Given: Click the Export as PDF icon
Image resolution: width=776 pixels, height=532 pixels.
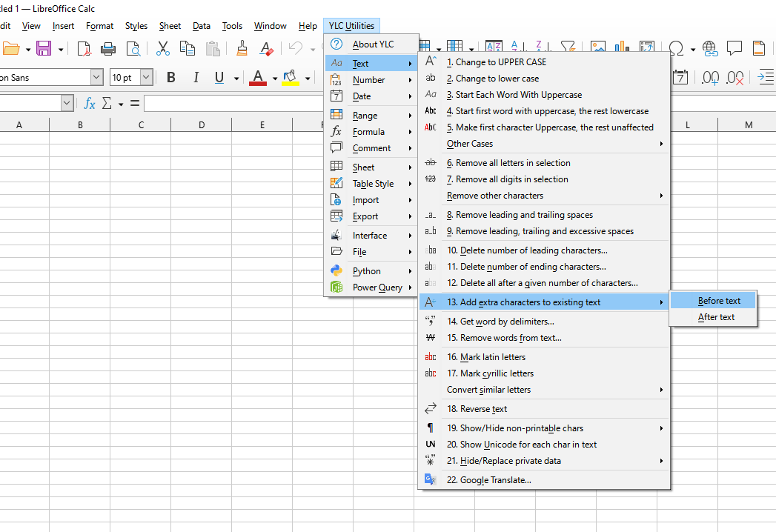Looking at the screenshot, I should (x=84, y=49).
